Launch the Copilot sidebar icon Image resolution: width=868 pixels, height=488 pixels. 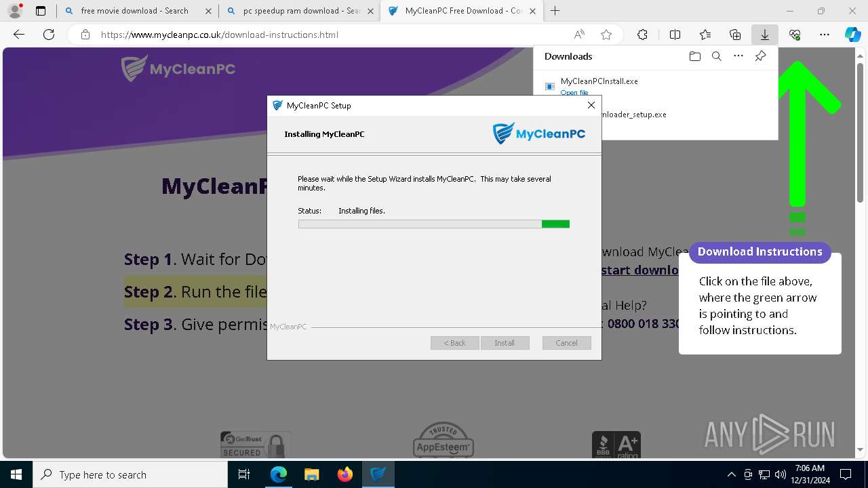(852, 35)
